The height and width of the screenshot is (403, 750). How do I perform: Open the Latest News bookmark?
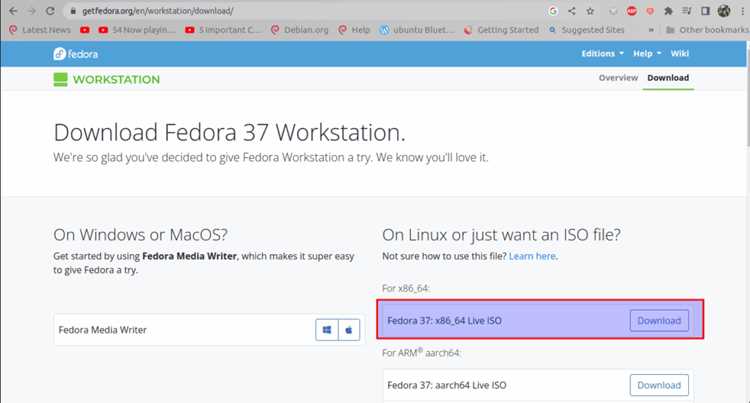(40, 30)
